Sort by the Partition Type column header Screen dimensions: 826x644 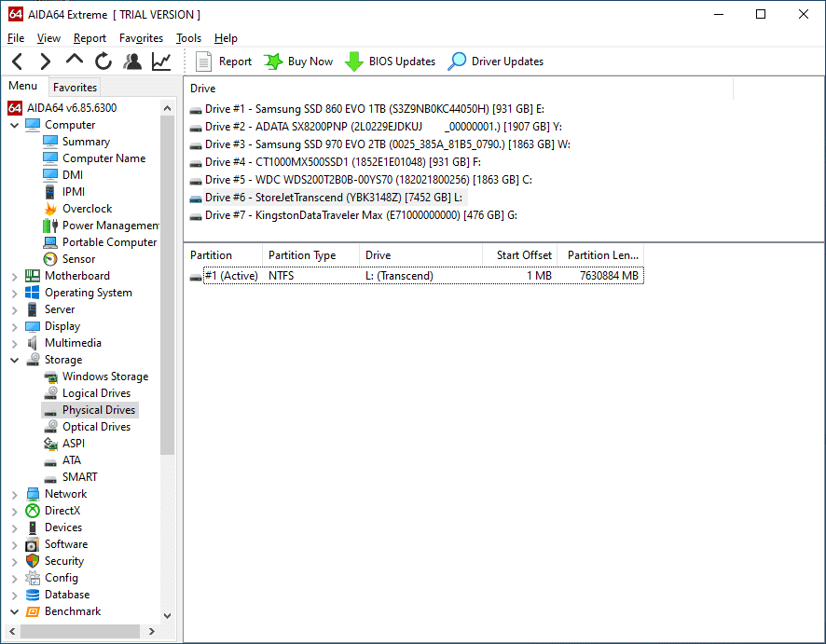pos(310,255)
